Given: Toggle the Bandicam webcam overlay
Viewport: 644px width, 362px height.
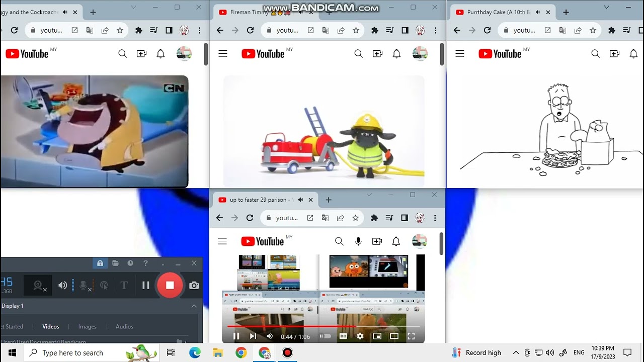Looking at the screenshot, I should (38, 286).
